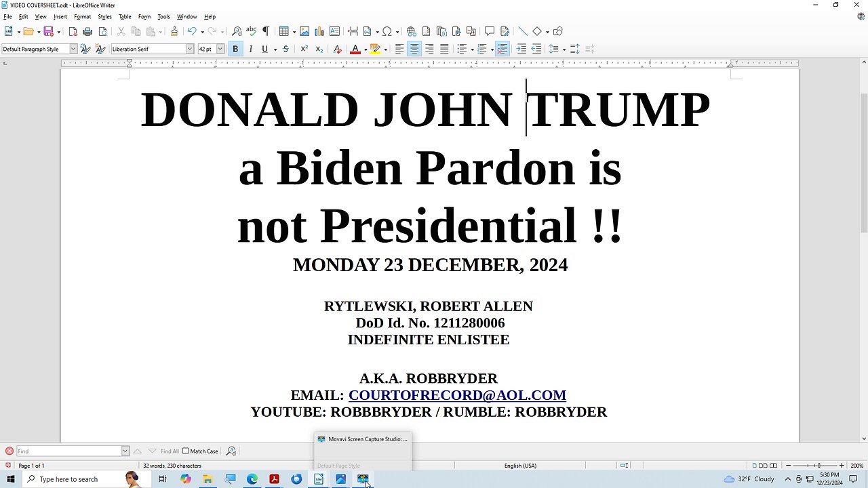Open the Help menu
Viewport: 868px width, 488px height.
210,17
